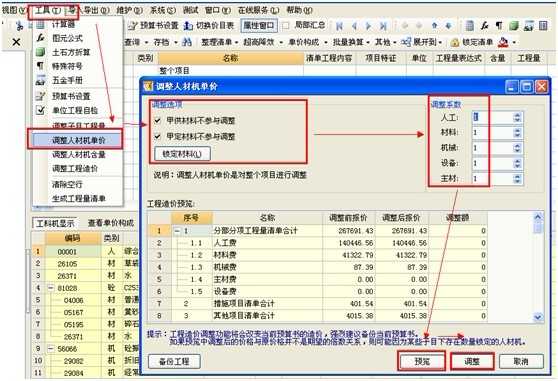Viewport: 558px width, 381px height.
Task: Toggle the 属性窗口 toolbar button
Action: coord(259,26)
